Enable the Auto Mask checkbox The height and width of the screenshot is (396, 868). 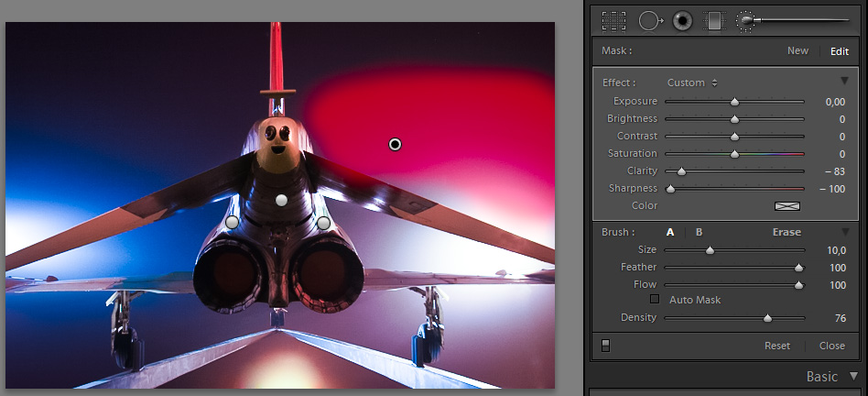pos(654,300)
